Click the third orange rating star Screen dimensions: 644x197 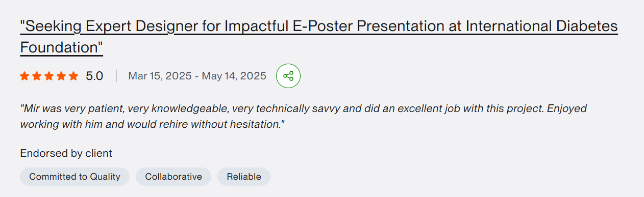(x=49, y=76)
